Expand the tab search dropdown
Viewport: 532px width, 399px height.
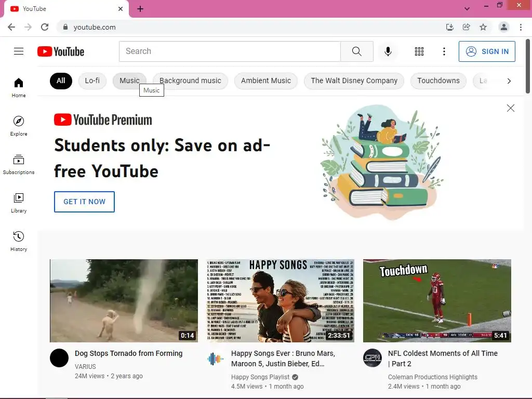(467, 9)
